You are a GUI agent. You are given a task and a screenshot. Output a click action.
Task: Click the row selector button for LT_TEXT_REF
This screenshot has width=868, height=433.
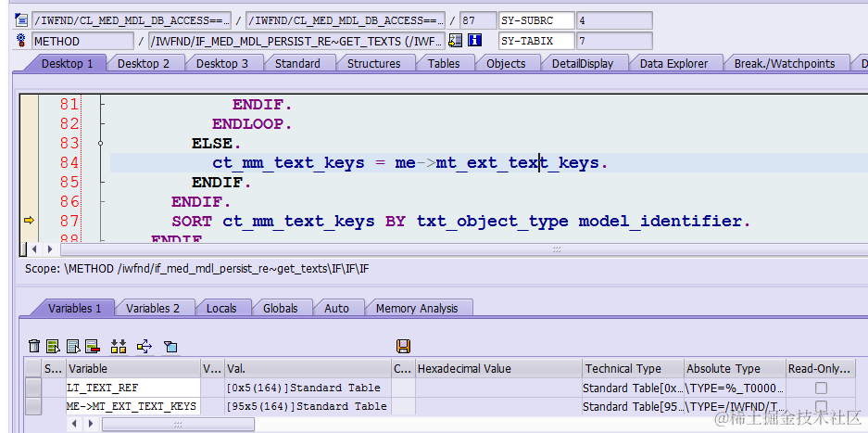point(33,388)
